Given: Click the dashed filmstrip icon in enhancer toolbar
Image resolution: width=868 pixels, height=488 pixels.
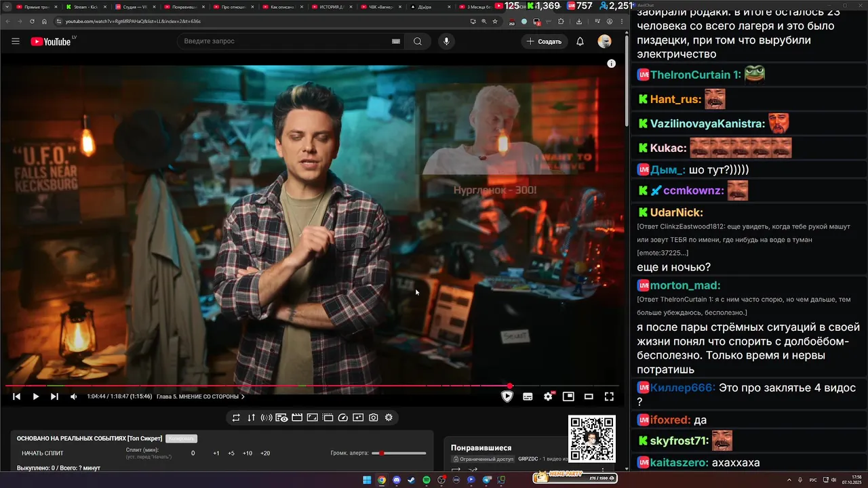Looking at the screenshot, I should pyautogui.click(x=328, y=418).
